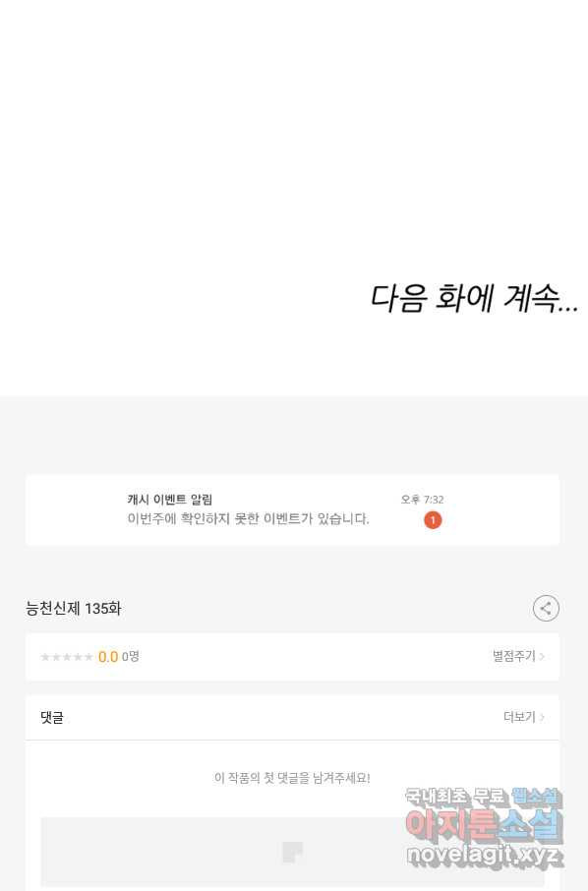Click the 능천신제 135화 episode title
Image resolution: width=588 pixels, height=891 pixels.
[x=74, y=609]
